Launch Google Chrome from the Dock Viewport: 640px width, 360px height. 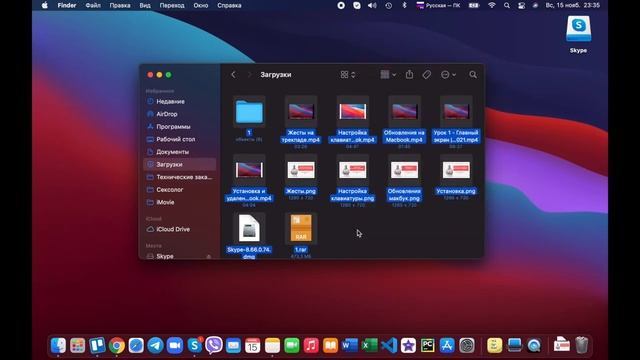pos(117,345)
